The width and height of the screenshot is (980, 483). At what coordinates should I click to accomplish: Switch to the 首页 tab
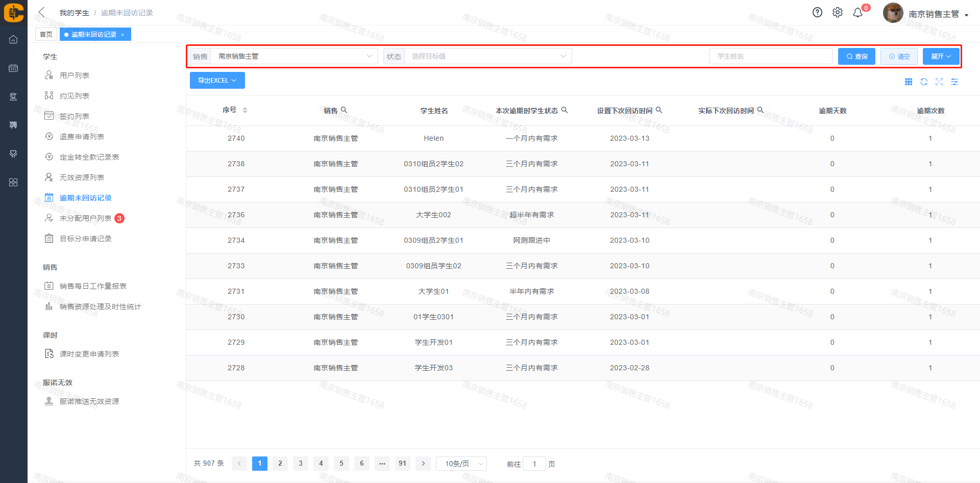click(46, 34)
